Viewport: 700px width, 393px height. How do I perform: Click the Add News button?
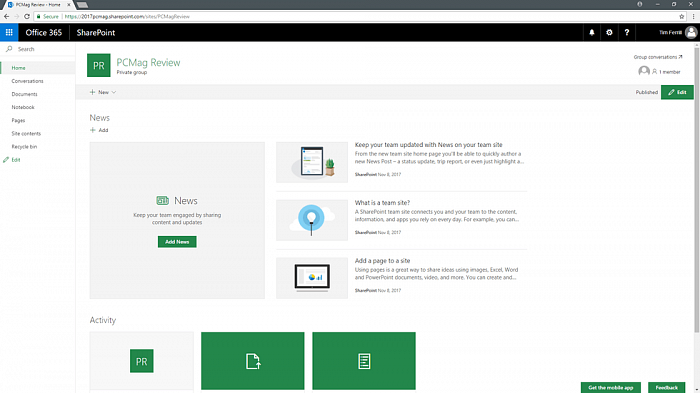[x=177, y=242]
